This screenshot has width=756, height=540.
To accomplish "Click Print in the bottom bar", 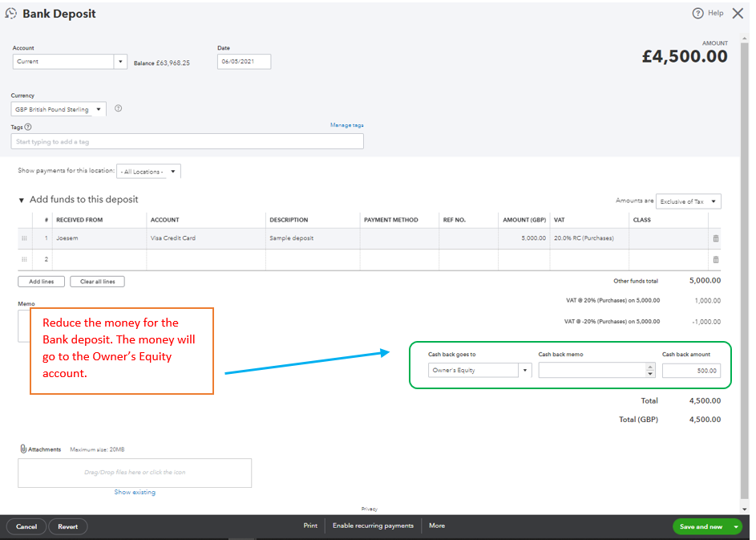I will (x=310, y=526).
